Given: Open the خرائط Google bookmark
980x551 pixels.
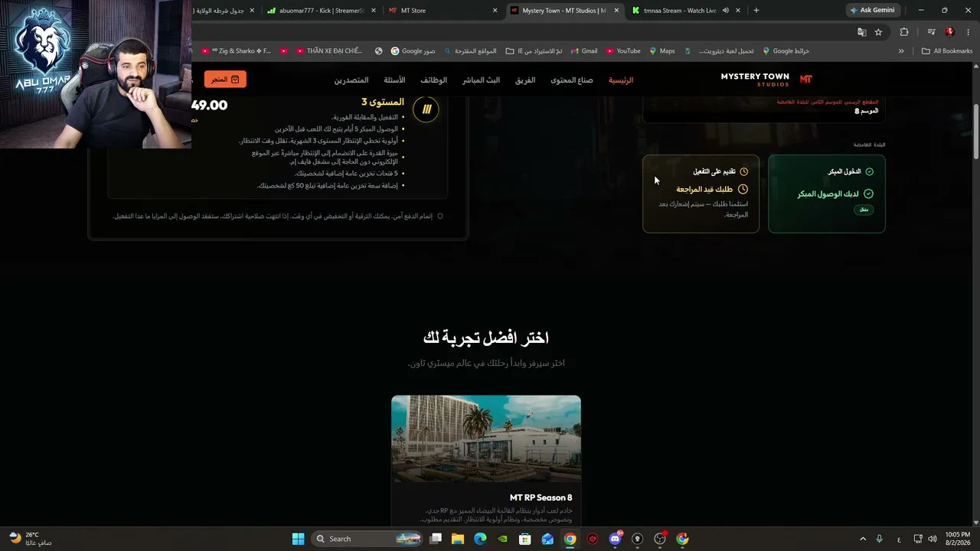Looking at the screenshot, I should [x=786, y=51].
